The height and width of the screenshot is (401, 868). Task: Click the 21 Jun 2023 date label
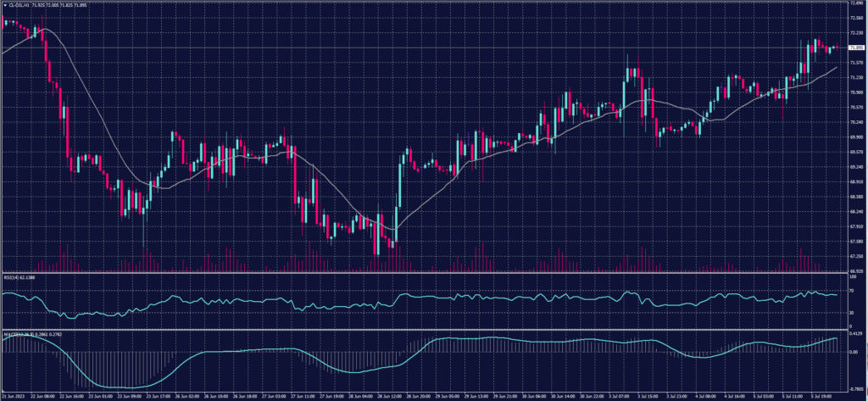(x=13, y=396)
